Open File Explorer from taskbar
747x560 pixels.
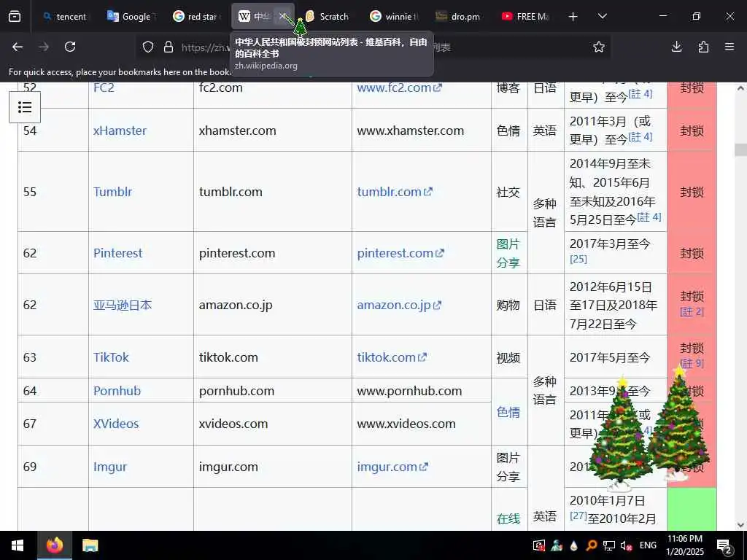point(90,545)
